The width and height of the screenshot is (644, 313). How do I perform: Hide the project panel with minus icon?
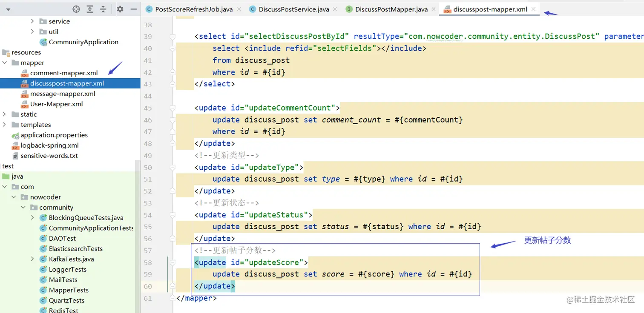pyautogui.click(x=134, y=9)
